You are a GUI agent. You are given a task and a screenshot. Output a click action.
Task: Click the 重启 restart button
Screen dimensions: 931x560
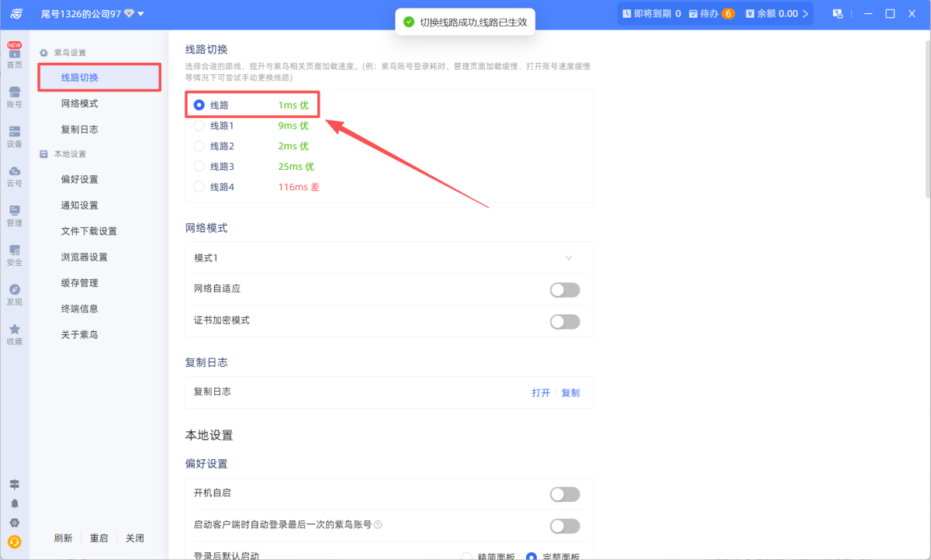(99, 538)
